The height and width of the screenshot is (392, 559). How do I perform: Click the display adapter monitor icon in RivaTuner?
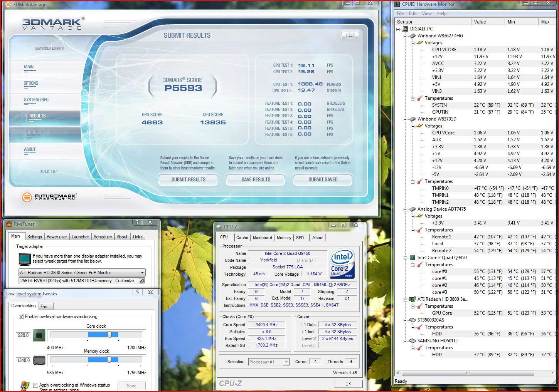click(x=25, y=259)
